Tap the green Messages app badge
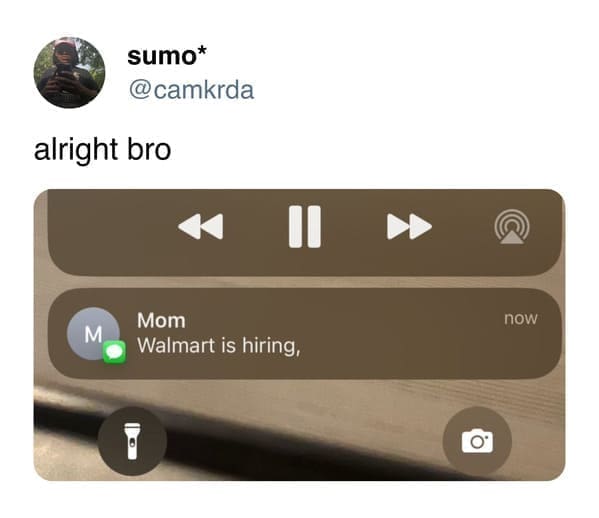The width and height of the screenshot is (599, 518). pos(114,351)
